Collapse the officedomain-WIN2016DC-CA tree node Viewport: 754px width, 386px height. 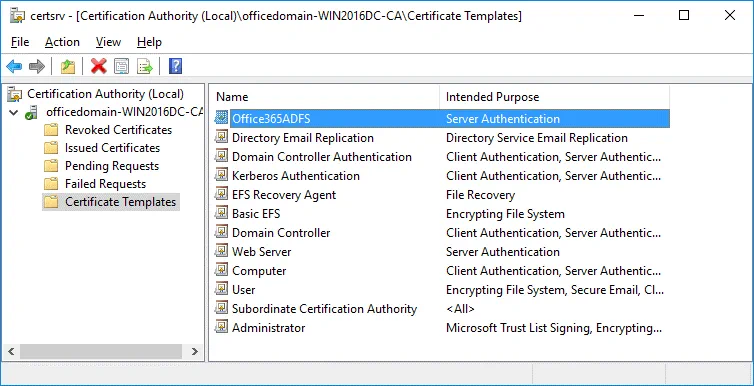[x=13, y=113]
